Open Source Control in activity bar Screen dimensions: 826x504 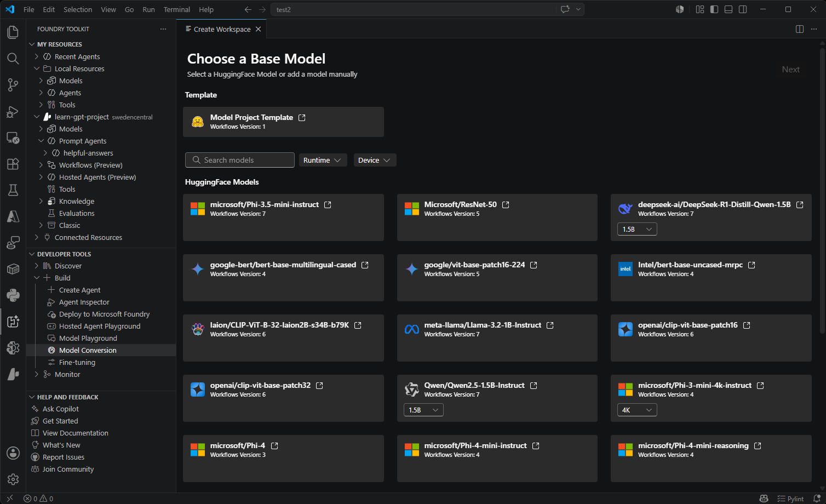[13, 84]
